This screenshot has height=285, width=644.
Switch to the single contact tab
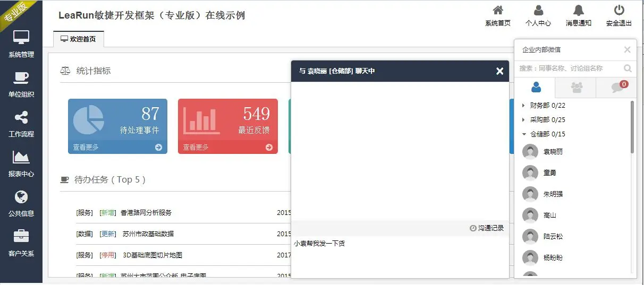pos(536,88)
